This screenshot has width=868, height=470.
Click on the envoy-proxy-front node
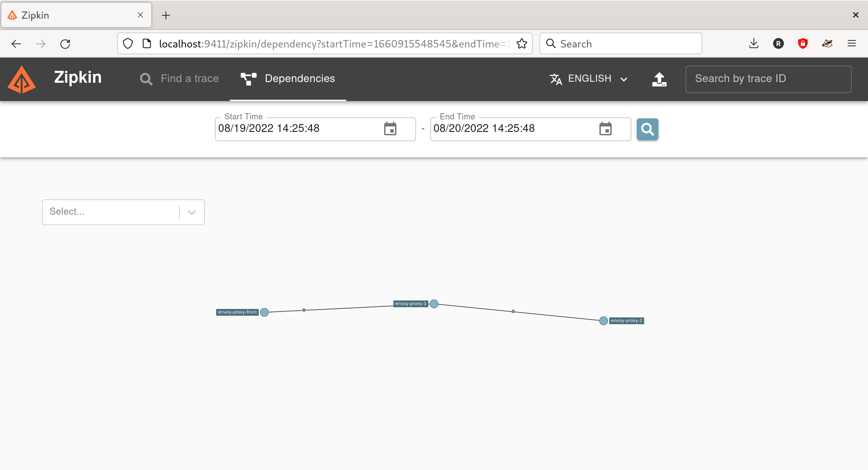point(264,312)
